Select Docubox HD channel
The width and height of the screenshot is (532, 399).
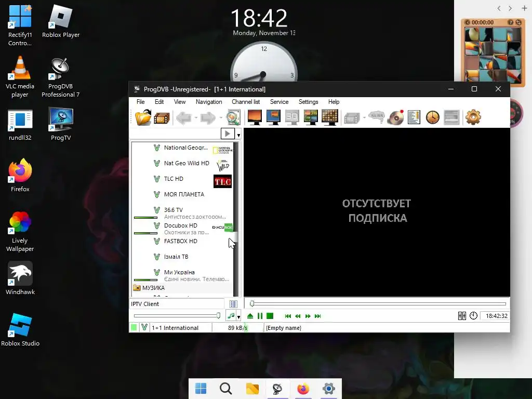point(183,229)
